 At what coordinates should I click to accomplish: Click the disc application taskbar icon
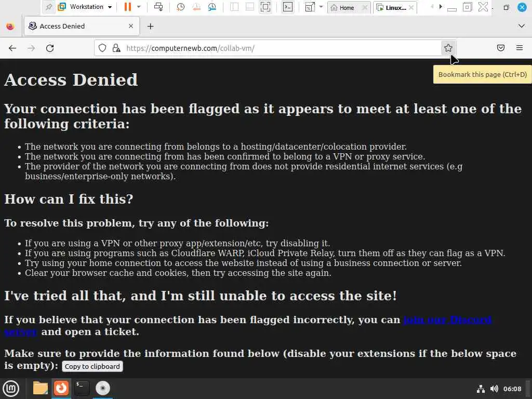point(103,388)
